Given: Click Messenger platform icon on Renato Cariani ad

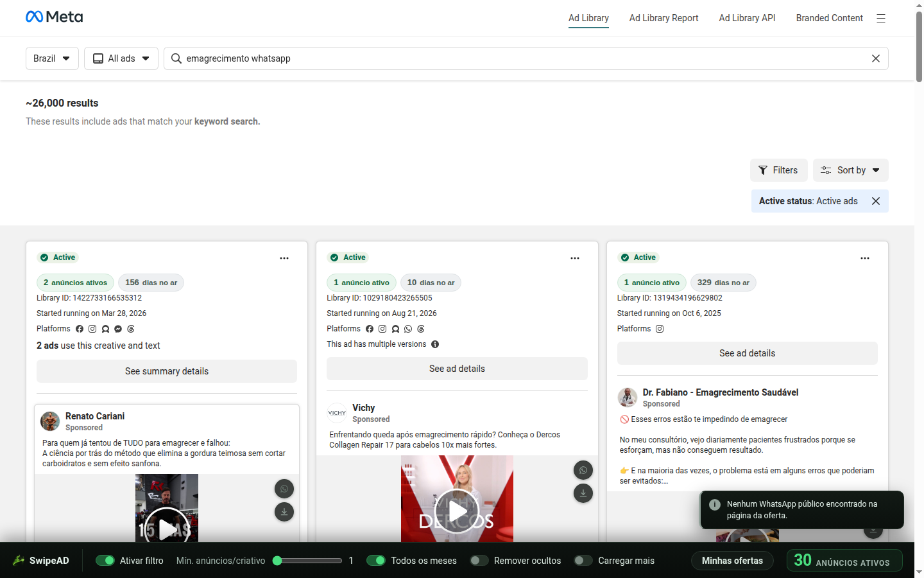Looking at the screenshot, I should [118, 329].
